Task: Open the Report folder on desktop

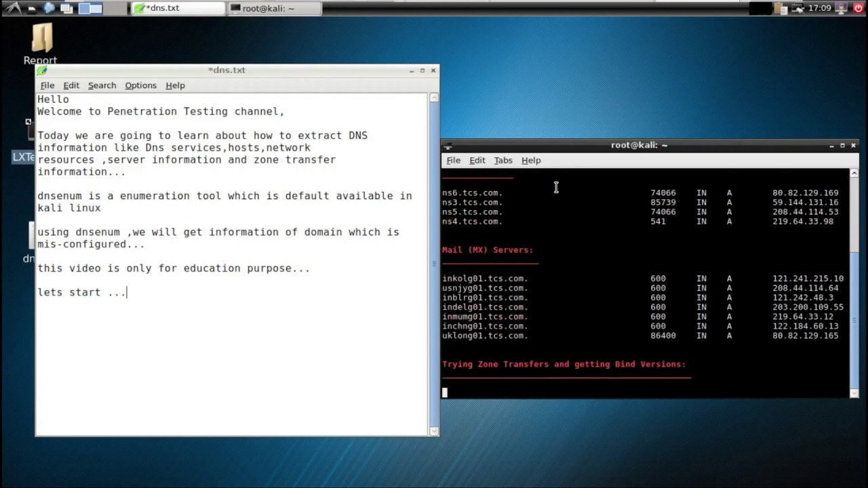Action: pos(41,44)
